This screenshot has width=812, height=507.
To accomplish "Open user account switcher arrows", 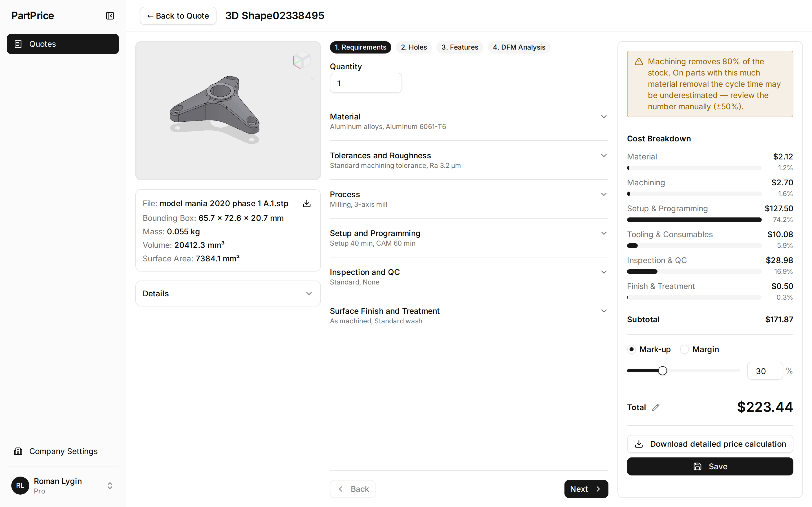I will pyautogui.click(x=110, y=486).
